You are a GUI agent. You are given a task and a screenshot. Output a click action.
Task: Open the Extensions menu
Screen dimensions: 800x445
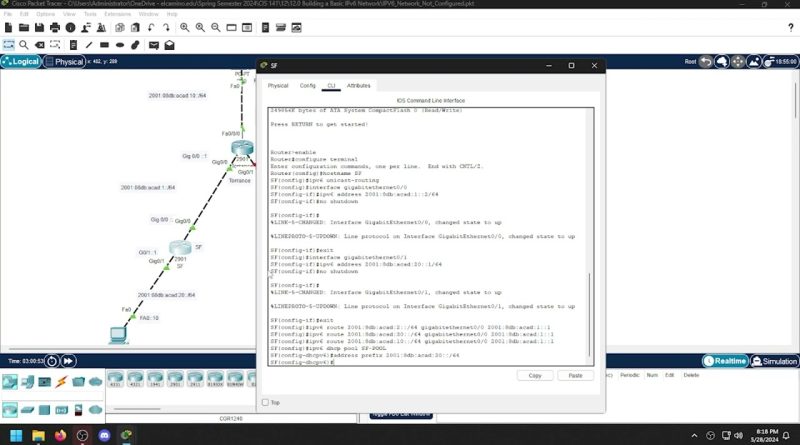tap(117, 14)
